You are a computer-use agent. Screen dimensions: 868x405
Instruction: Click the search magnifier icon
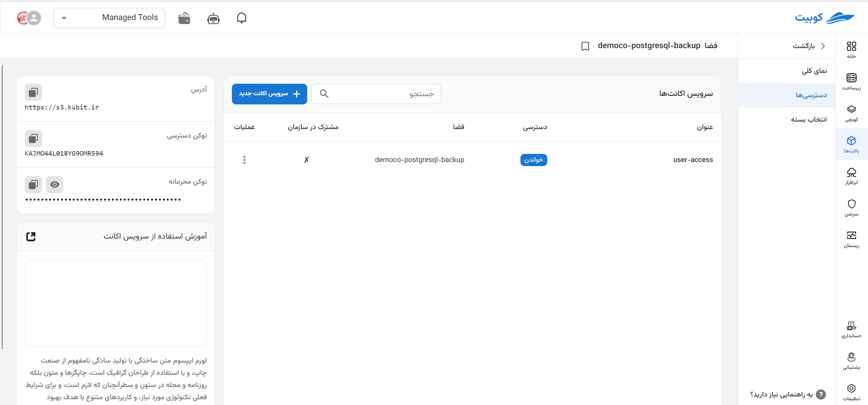pyautogui.click(x=324, y=94)
